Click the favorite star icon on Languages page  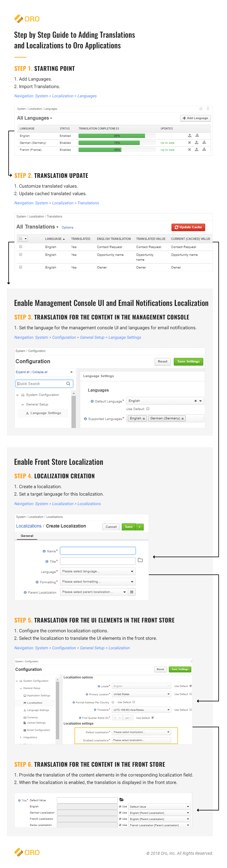201,108
